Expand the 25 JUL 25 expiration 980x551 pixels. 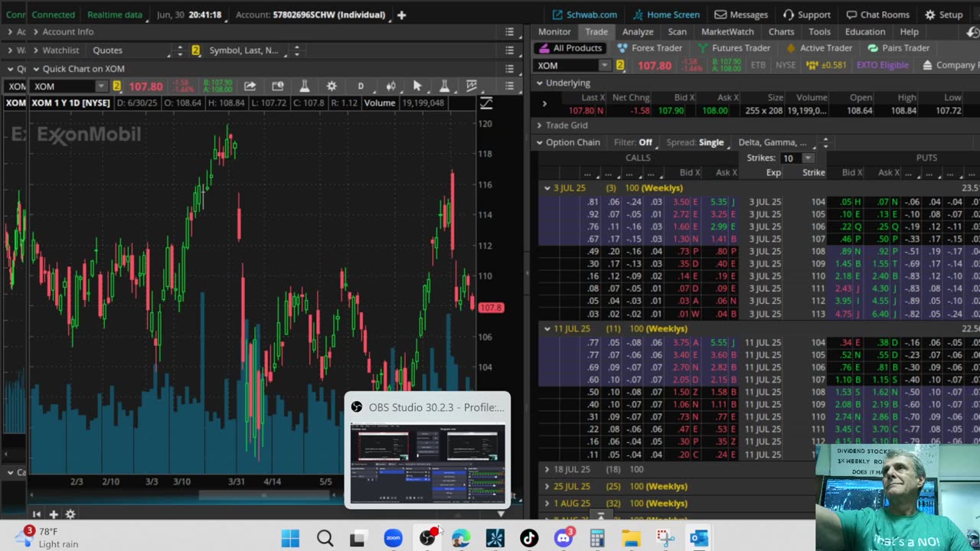pos(547,487)
